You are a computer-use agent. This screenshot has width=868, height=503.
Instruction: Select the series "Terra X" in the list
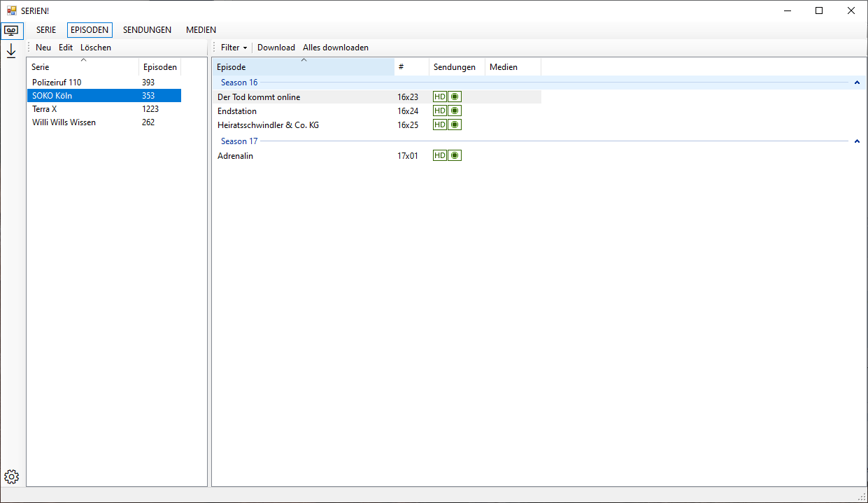(45, 108)
